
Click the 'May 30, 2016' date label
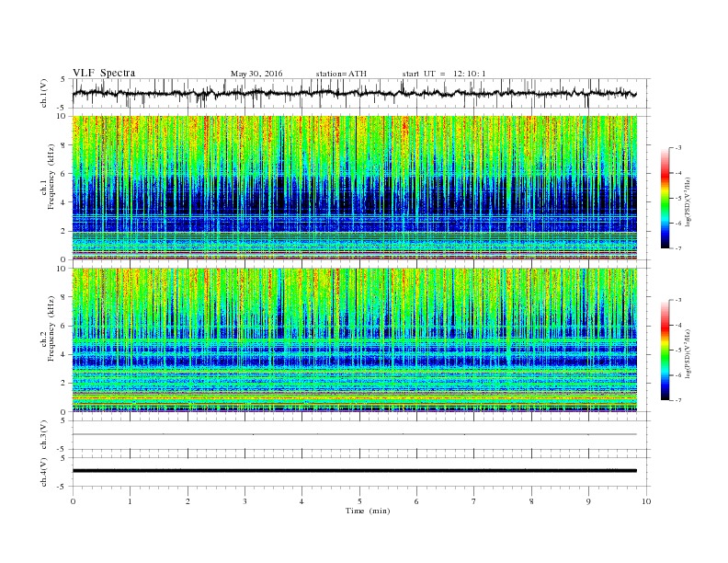(x=256, y=74)
